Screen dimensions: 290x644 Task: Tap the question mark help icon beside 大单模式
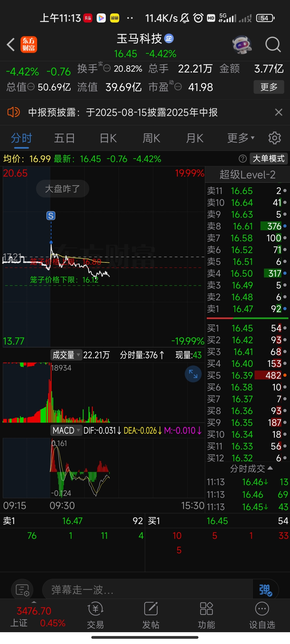tap(242, 159)
